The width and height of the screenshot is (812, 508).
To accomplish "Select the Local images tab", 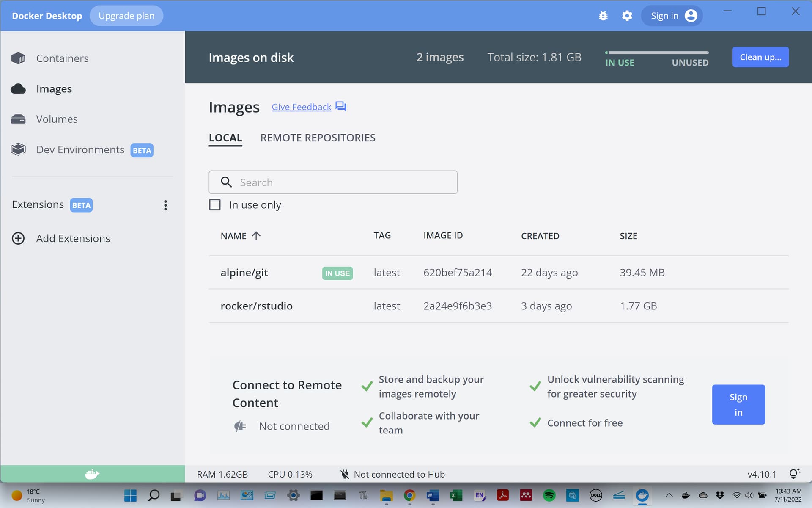I will tap(225, 138).
